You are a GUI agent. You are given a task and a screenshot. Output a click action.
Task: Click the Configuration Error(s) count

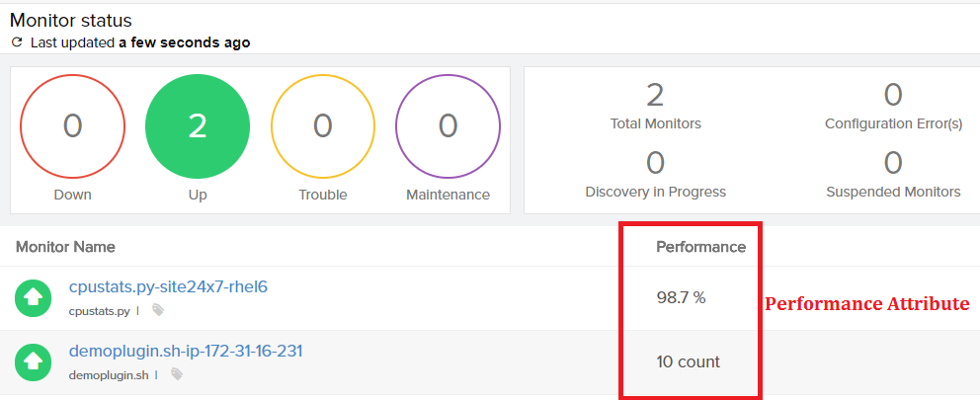[x=893, y=95]
